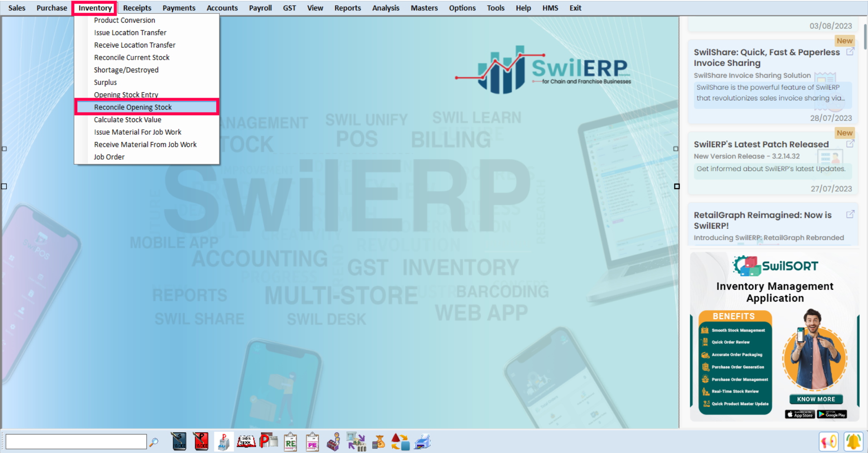
Task: Open the Sales menu
Action: tap(17, 8)
